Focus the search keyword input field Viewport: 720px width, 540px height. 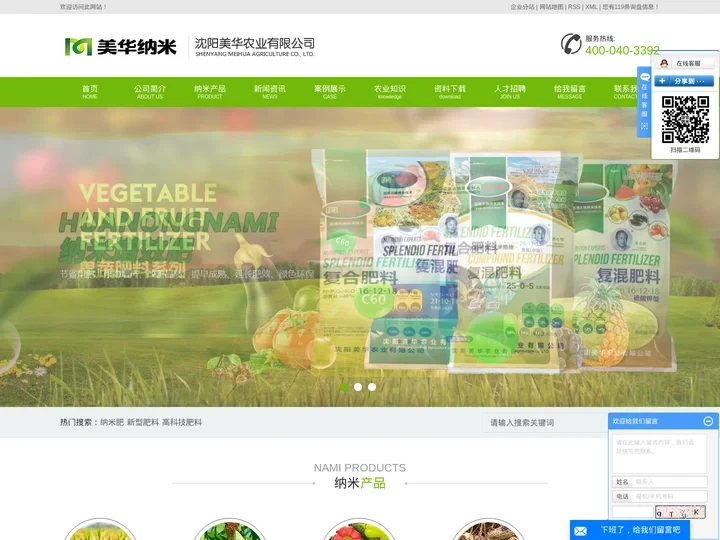[x=546, y=423]
